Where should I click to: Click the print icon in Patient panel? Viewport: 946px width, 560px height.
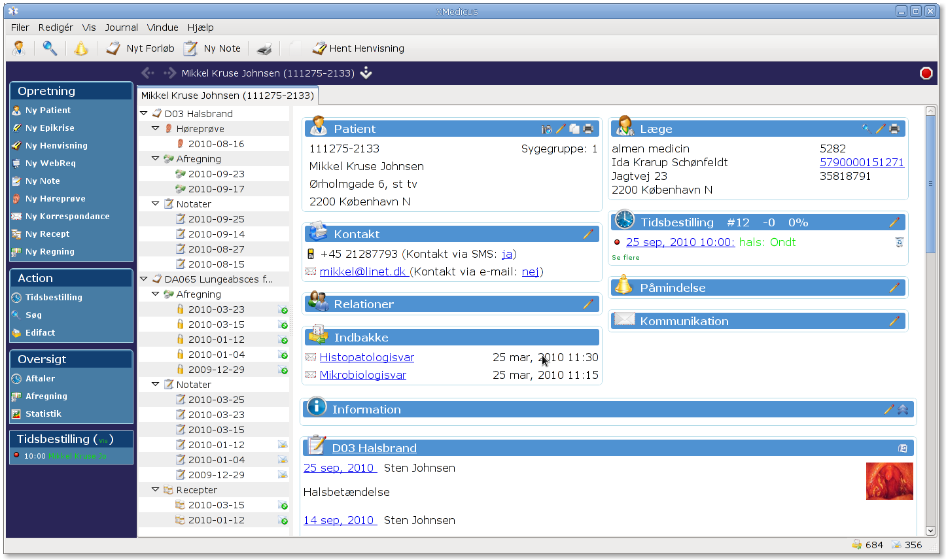point(589,129)
